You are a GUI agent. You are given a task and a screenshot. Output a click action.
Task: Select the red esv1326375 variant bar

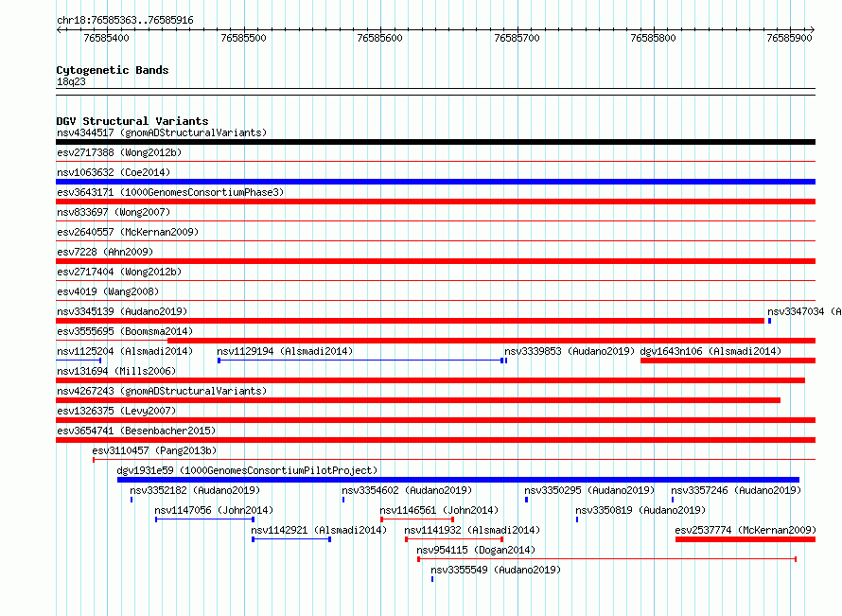435,420
